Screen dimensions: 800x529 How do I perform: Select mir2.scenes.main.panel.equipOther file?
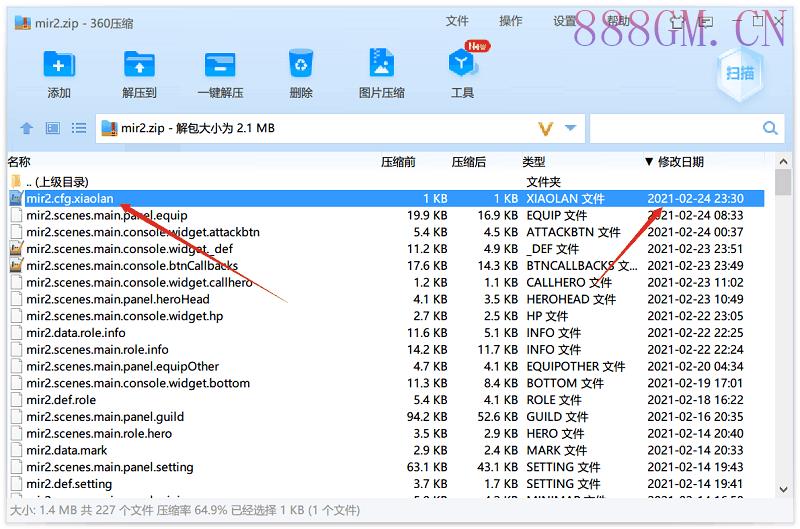pos(386,366)
